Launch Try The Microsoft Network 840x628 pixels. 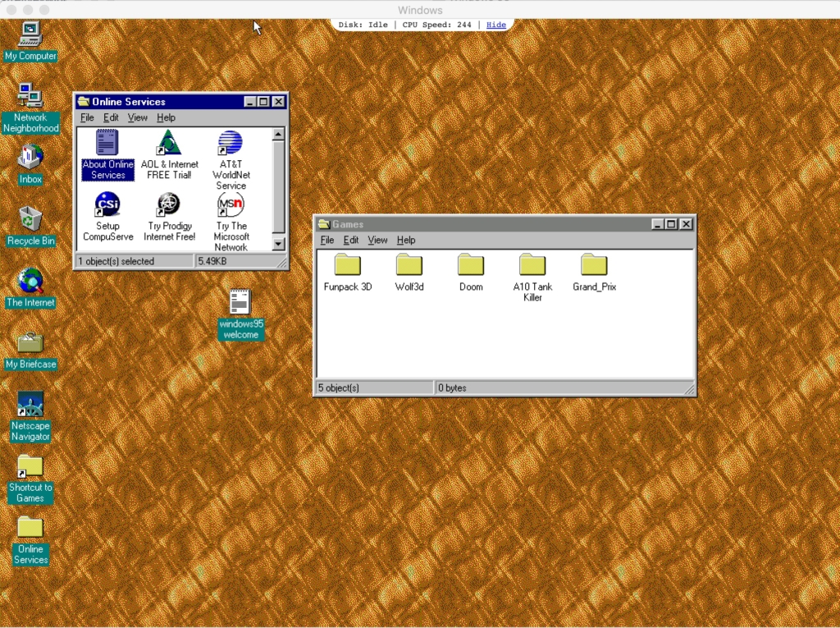coord(231,205)
